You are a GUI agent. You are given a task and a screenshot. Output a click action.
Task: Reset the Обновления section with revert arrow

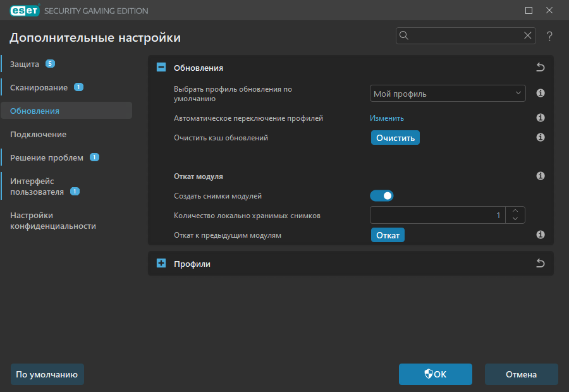point(541,67)
